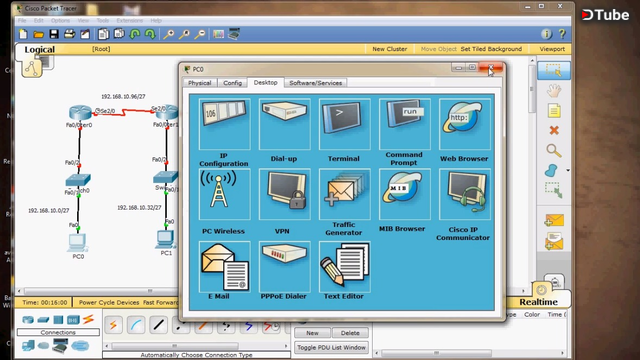The height and width of the screenshot is (360, 640).
Task: Click Toggle PDU List Window
Action: (x=331, y=347)
